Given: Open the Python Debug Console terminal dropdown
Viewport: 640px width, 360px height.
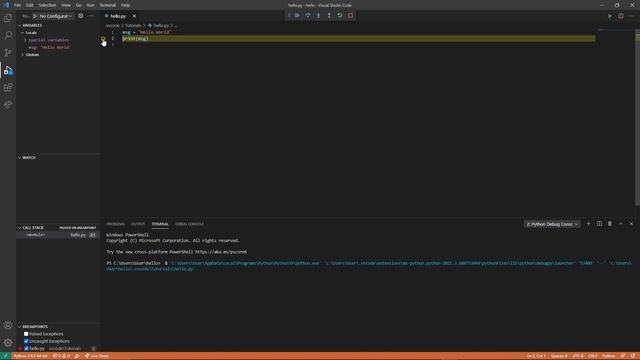Looking at the screenshot, I should [552, 224].
